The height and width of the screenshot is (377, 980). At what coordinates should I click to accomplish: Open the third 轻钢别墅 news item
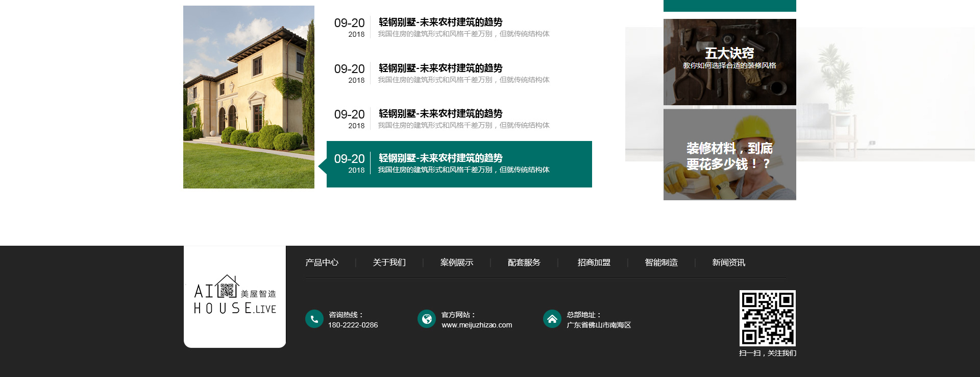[440, 113]
